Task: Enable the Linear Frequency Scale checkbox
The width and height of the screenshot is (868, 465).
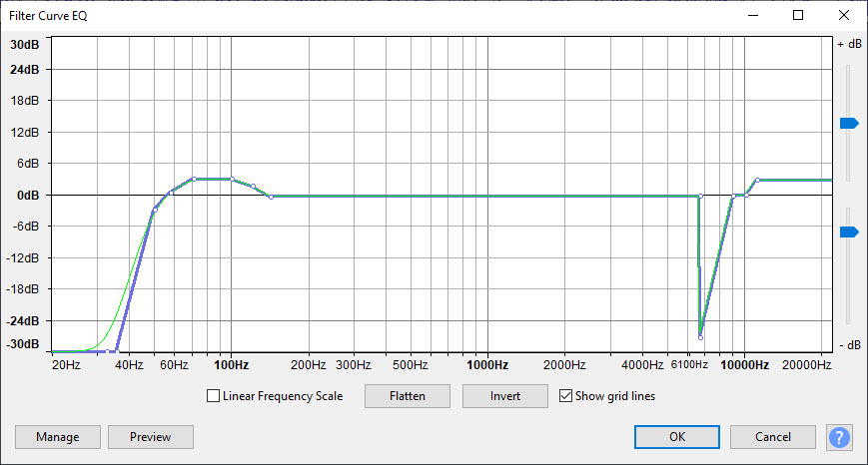Action: (213, 396)
